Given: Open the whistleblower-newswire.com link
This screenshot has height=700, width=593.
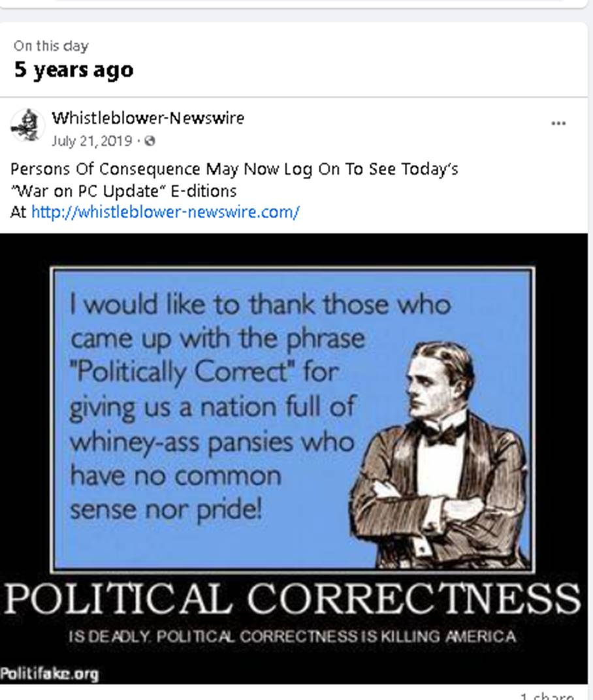Looking at the screenshot, I should tap(165, 212).
